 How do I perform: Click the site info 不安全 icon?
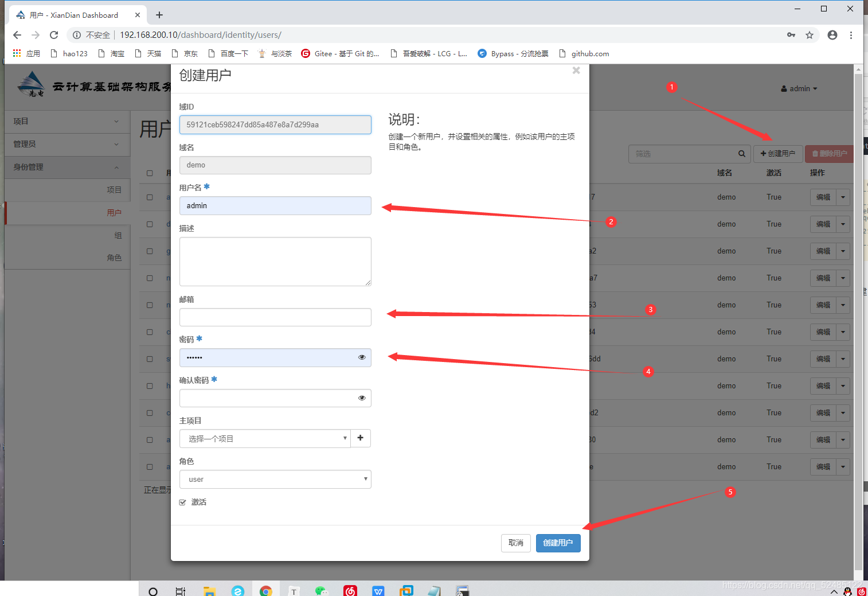(77, 35)
